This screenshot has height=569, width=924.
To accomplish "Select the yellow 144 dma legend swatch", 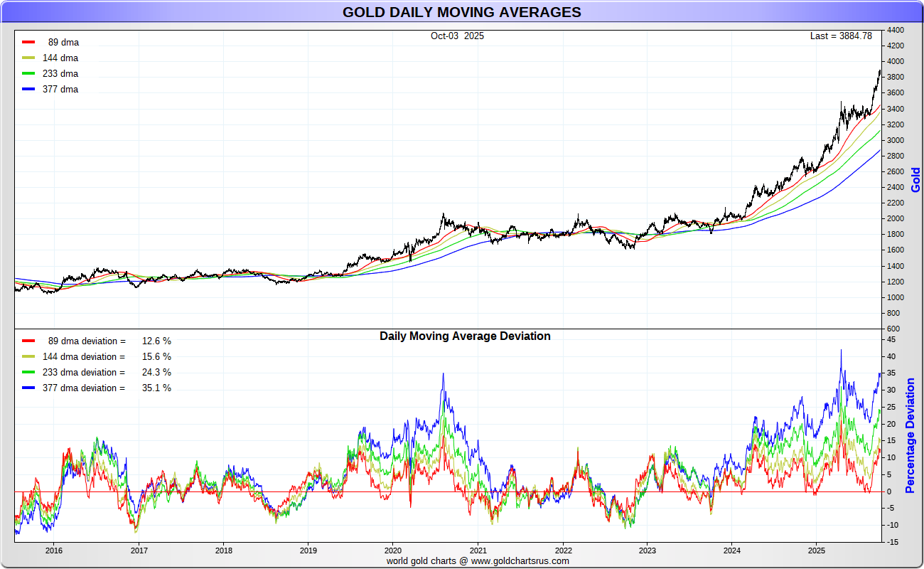I will 28,58.
